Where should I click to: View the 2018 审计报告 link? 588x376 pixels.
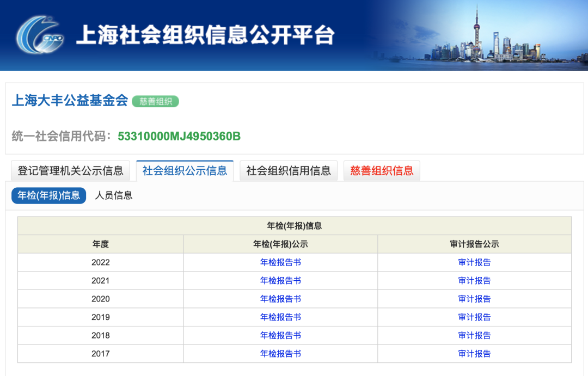coord(474,336)
